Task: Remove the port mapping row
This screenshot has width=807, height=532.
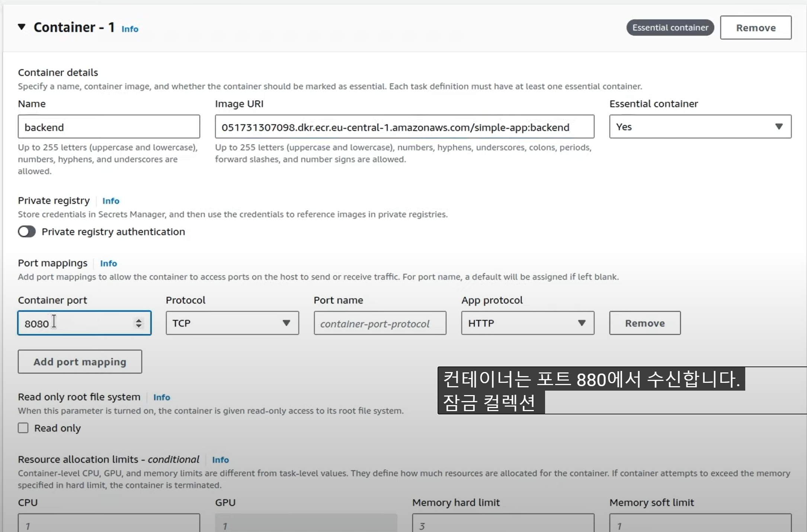Action: 644,323
